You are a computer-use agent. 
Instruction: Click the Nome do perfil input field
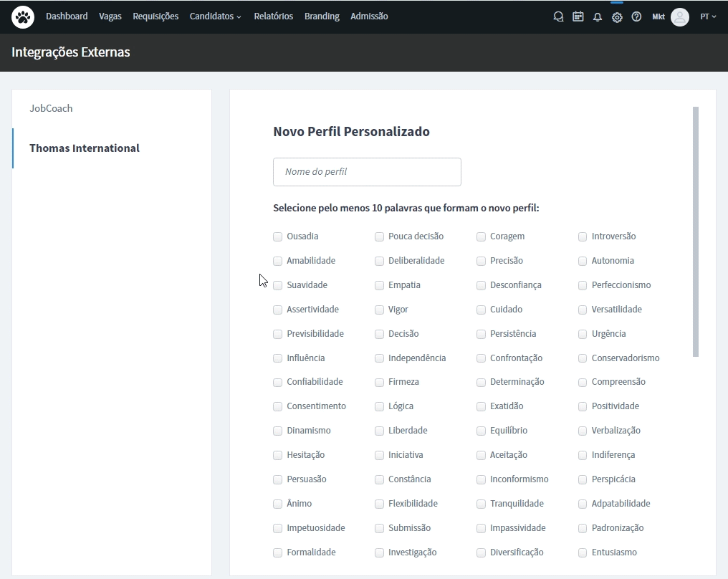(367, 172)
